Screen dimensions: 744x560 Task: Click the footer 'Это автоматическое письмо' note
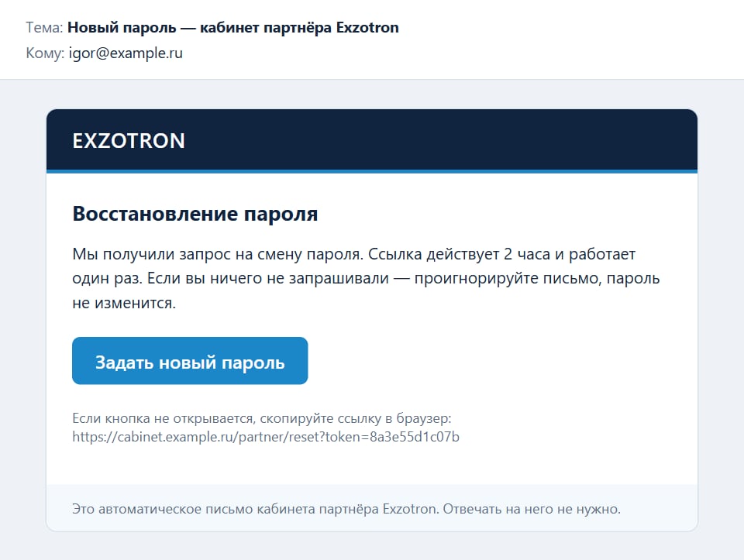coord(346,509)
